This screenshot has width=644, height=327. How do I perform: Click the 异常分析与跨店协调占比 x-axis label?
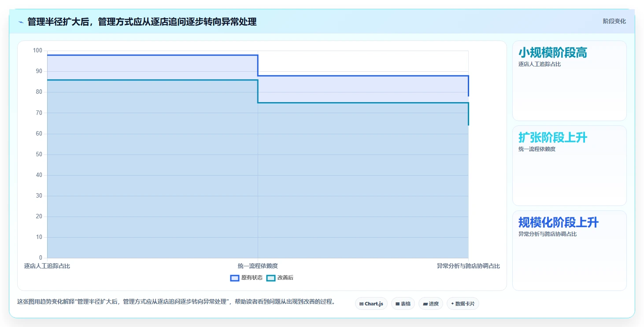coord(468,266)
